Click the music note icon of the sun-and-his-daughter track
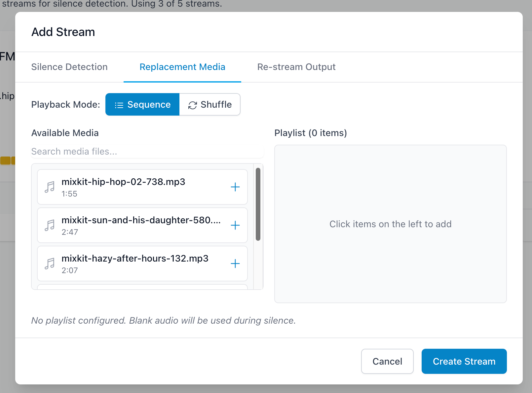 point(50,225)
